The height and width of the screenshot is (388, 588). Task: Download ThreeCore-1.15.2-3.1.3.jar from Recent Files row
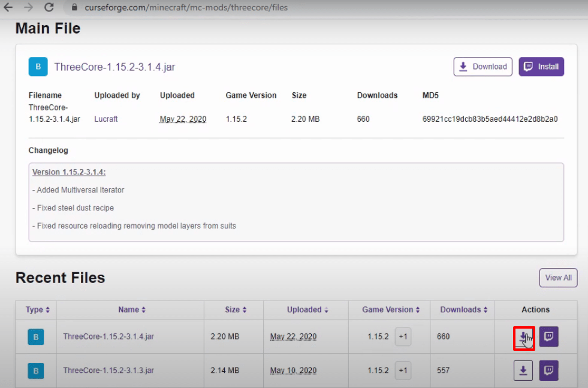(x=523, y=371)
